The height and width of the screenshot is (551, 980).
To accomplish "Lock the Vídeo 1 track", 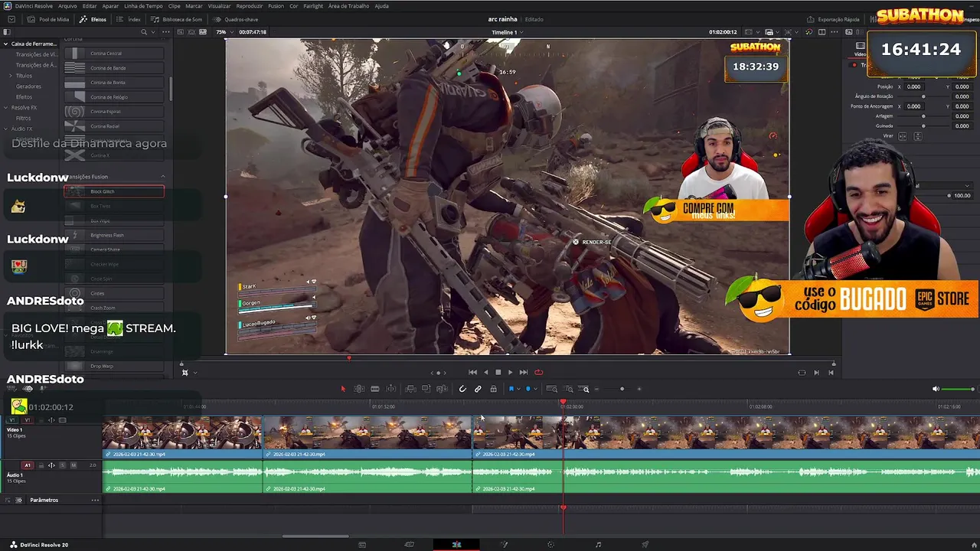I will 41,420.
